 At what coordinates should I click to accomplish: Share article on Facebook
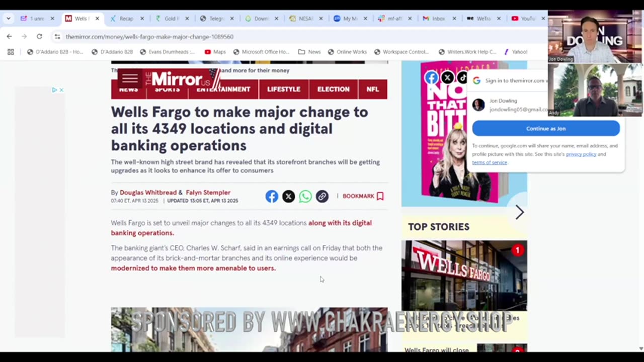tap(272, 196)
